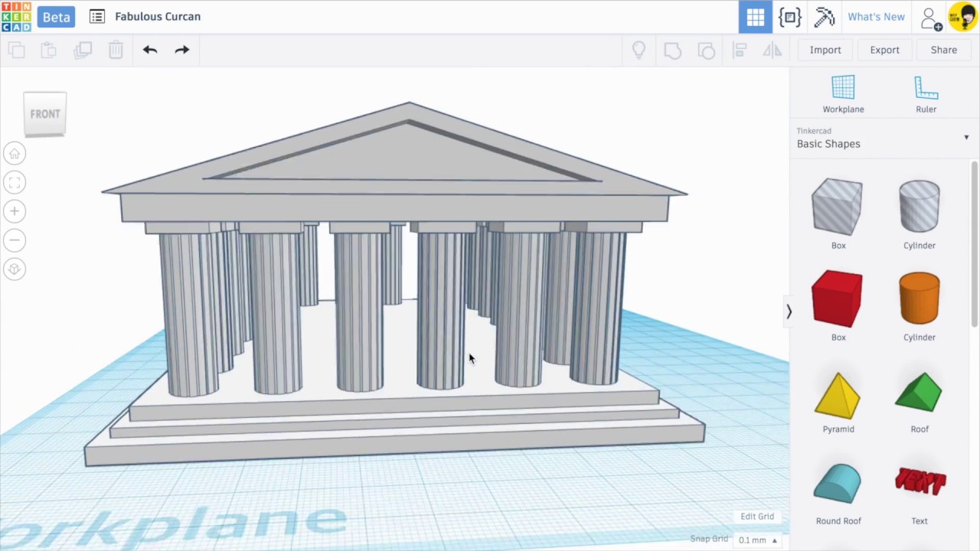Open the Minecraft pickaxe mode
The image size is (980, 551).
tap(824, 17)
